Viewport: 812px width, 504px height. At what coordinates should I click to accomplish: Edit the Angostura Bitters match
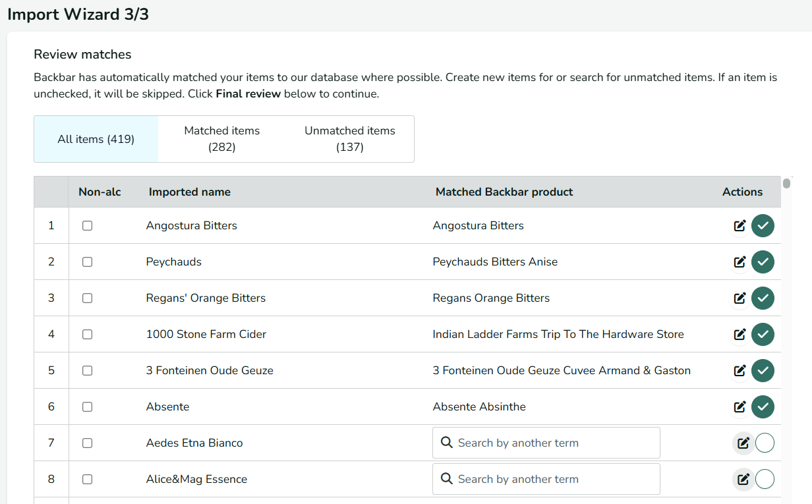[739, 226]
